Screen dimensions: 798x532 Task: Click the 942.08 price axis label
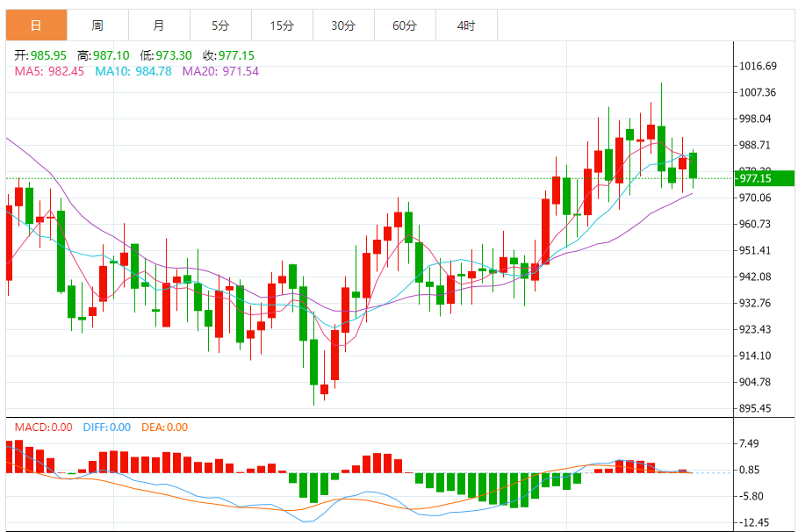click(x=755, y=277)
